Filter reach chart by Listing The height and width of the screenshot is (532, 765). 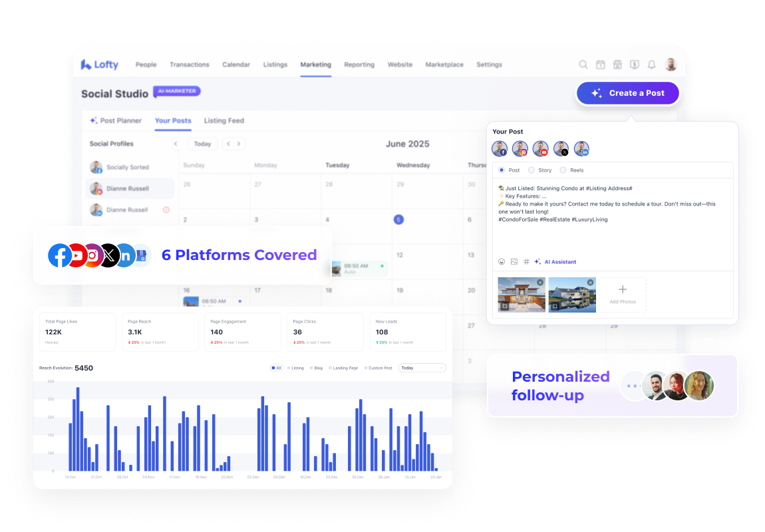(x=295, y=368)
